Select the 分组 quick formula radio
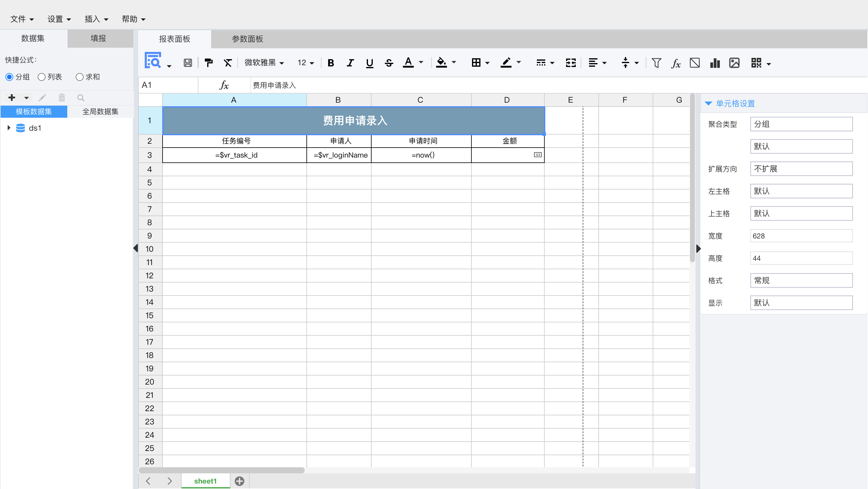This screenshot has width=868, height=489. 9,77
